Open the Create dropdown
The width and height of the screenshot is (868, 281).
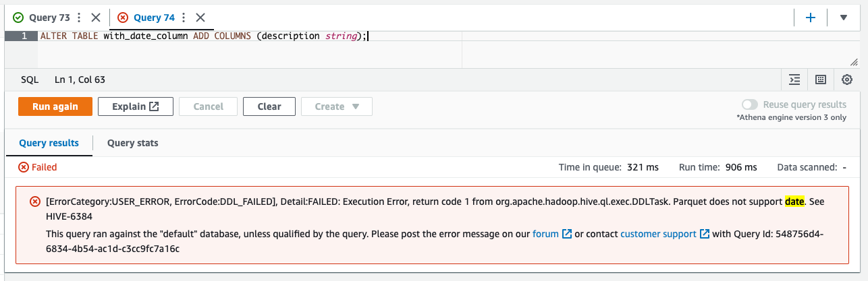click(x=337, y=106)
